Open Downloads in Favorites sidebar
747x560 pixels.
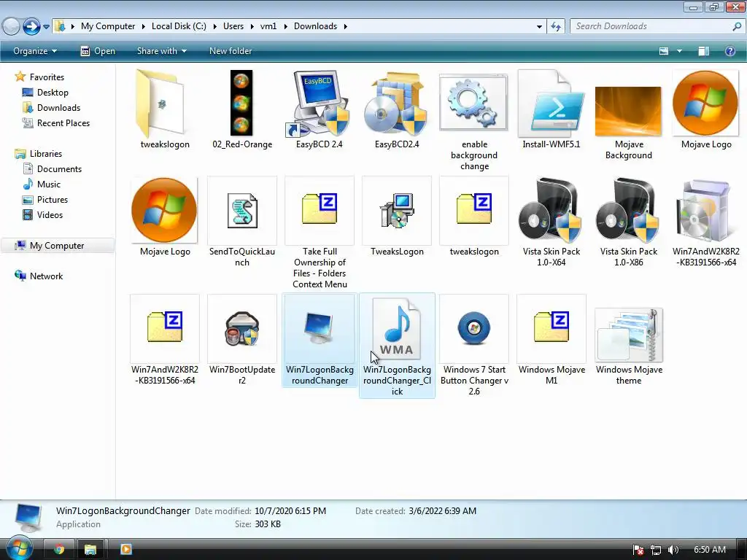[x=58, y=108]
